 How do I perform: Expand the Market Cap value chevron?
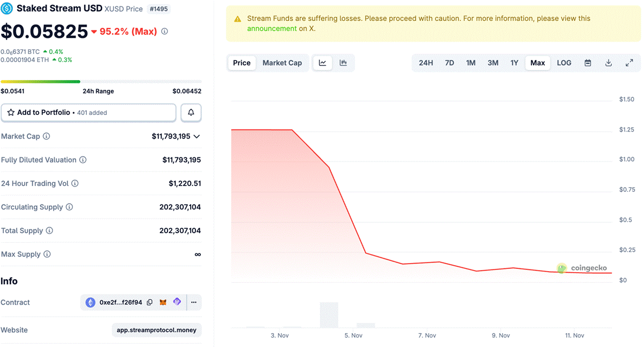(197, 136)
